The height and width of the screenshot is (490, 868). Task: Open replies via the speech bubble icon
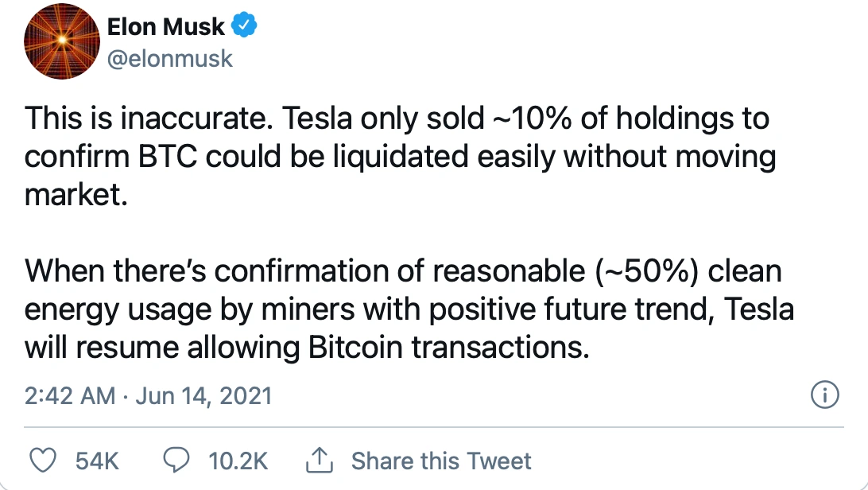click(176, 460)
